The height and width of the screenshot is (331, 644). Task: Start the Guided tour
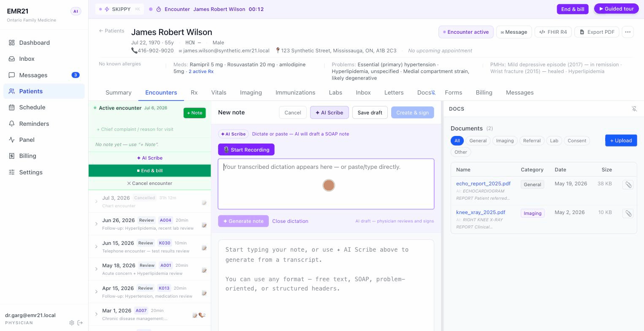pos(617,8)
